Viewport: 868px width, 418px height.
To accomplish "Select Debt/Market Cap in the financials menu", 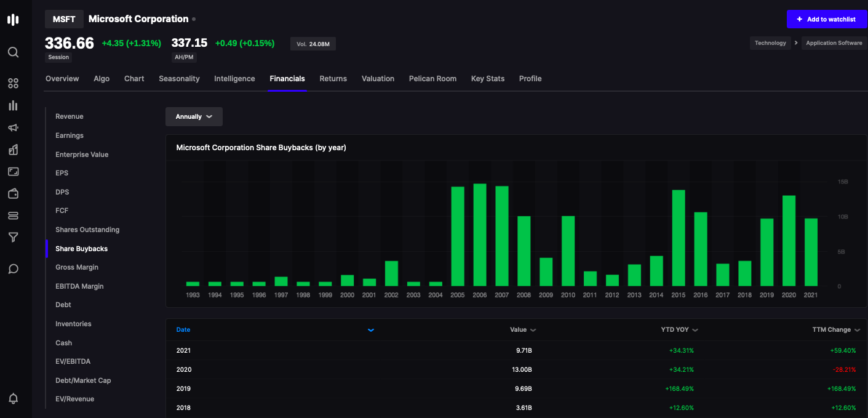I will pos(83,380).
